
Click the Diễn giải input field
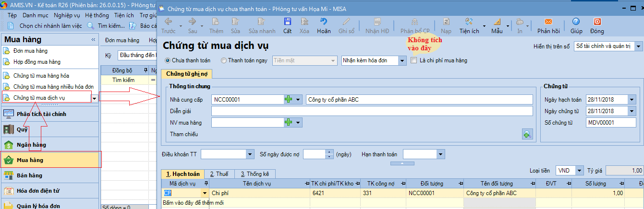point(372,111)
